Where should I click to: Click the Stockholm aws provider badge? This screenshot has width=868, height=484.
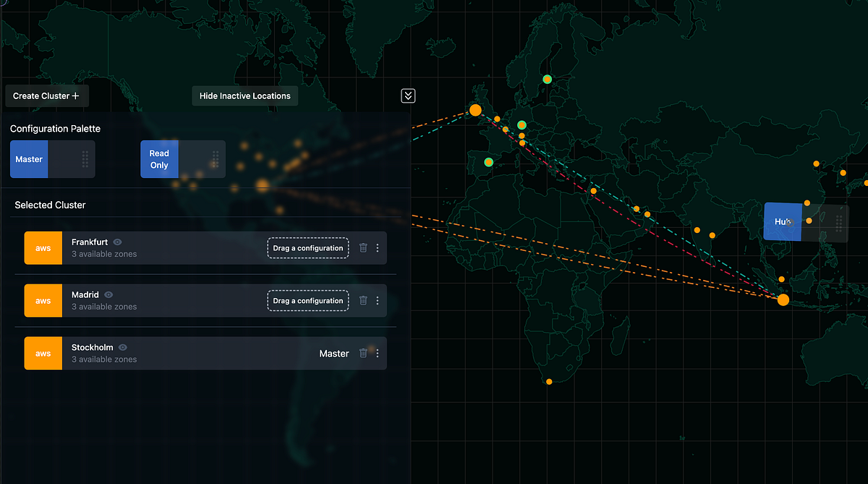coord(43,353)
